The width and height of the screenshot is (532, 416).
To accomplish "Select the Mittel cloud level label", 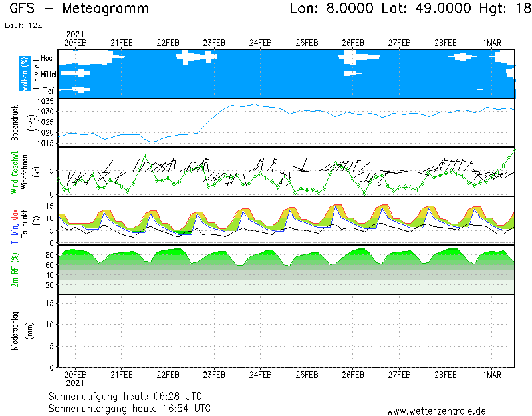I will (48, 75).
